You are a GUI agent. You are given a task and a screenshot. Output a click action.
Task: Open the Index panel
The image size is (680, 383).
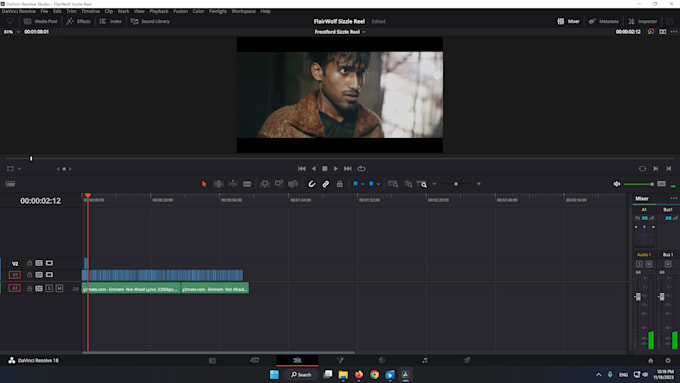pos(111,21)
